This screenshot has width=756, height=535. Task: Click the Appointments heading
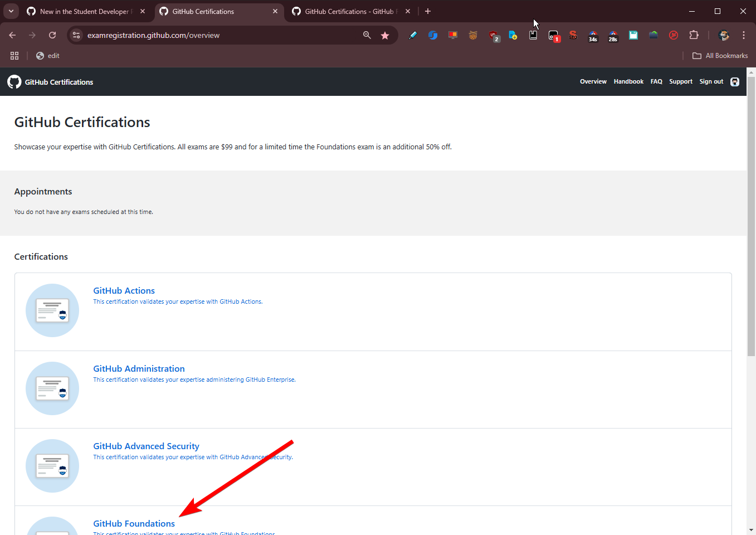tap(43, 192)
